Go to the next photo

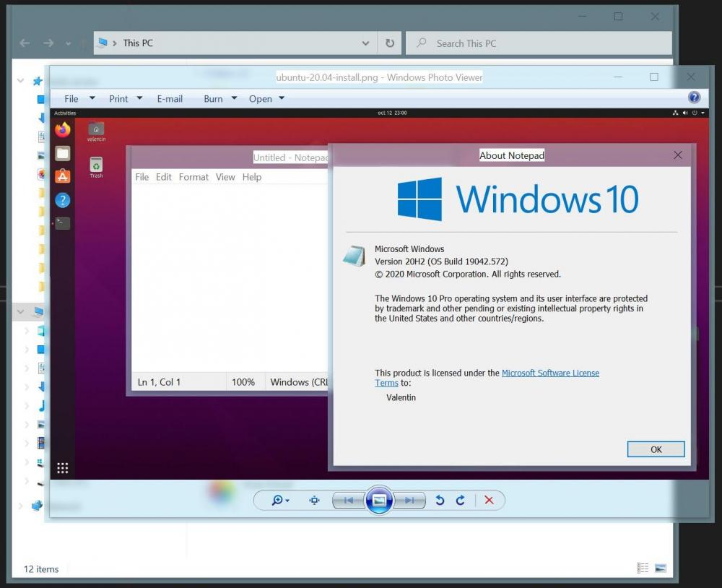pos(409,500)
